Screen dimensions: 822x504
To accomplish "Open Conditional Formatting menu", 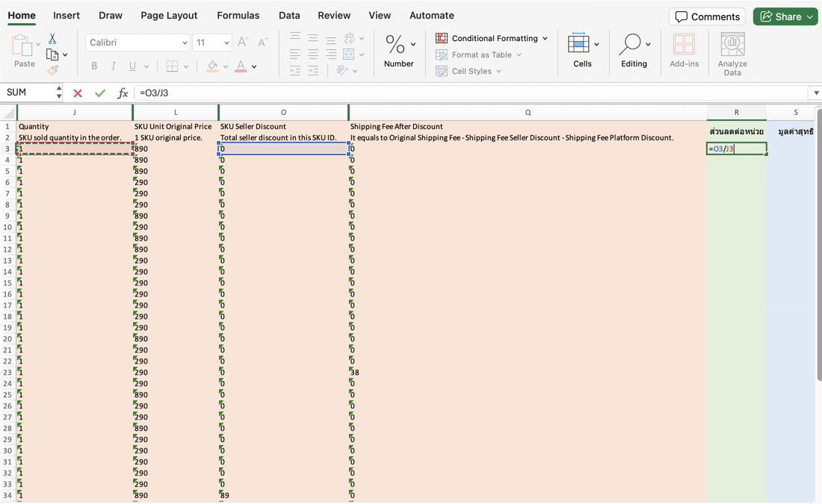I will (x=491, y=38).
